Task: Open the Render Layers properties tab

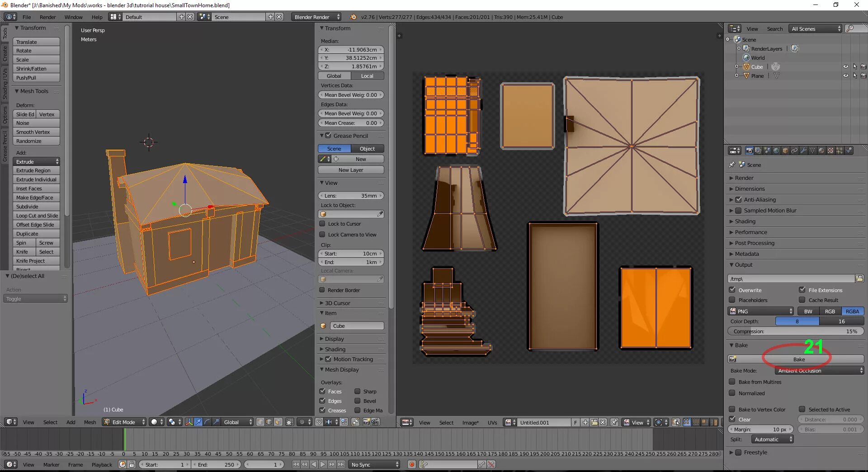Action: tap(758, 151)
